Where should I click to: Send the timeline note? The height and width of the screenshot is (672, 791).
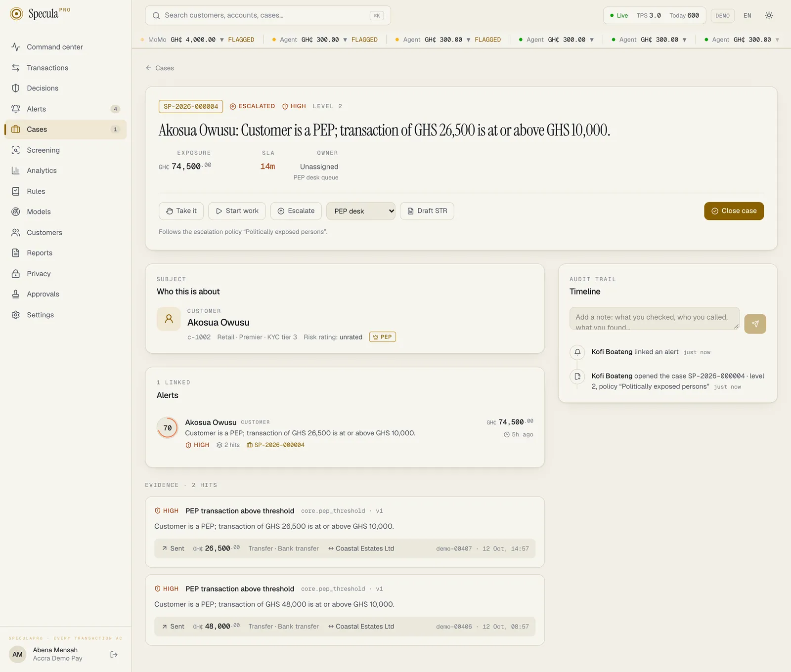pos(755,324)
